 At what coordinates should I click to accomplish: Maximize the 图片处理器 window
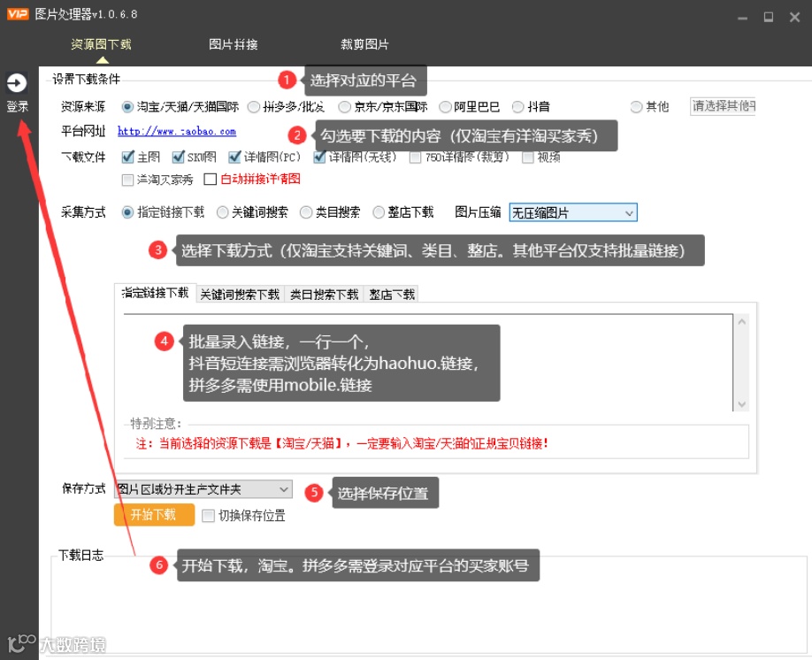769,17
